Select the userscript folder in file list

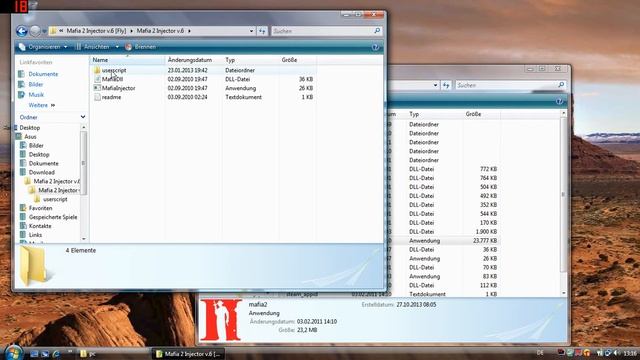[x=114, y=70]
